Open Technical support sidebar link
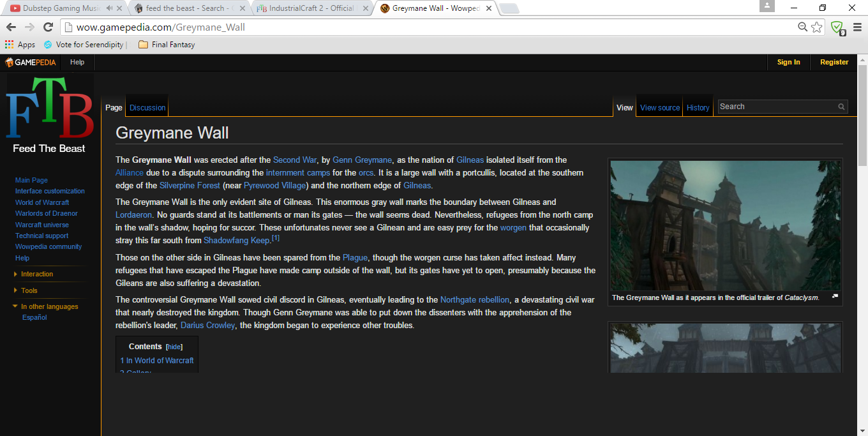The image size is (868, 436). pos(42,236)
